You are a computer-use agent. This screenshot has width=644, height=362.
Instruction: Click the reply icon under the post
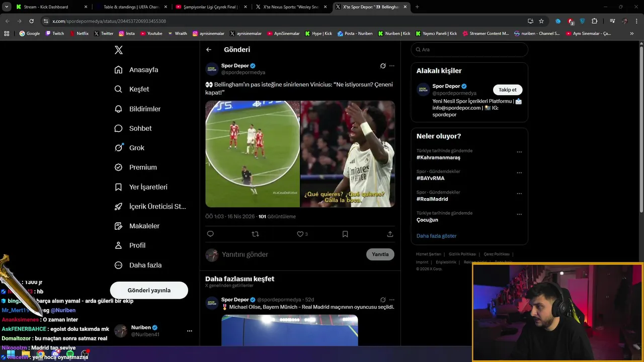[210, 234]
